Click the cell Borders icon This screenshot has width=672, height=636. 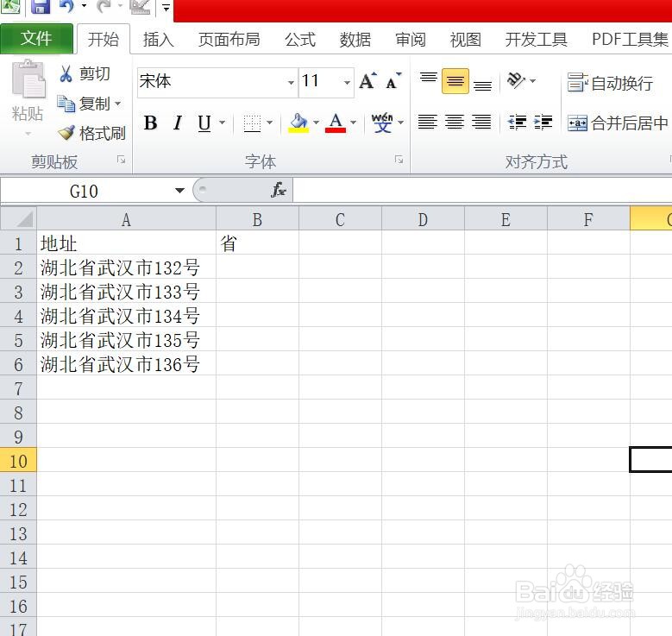(252, 123)
